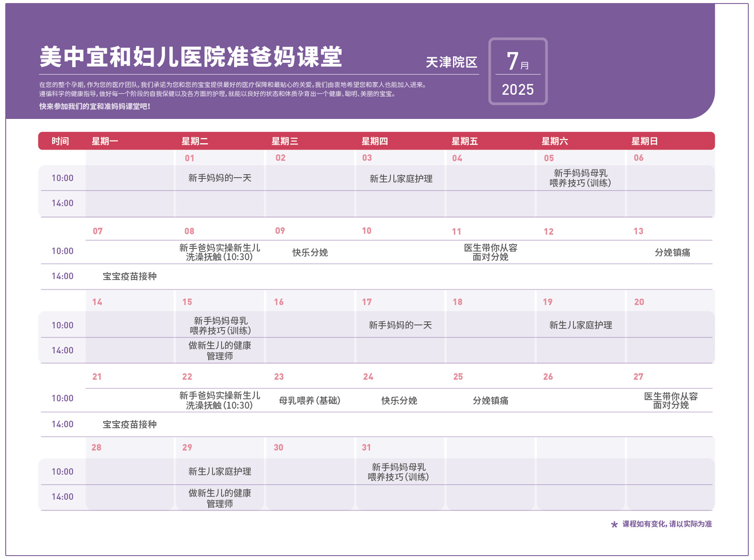This screenshot has width=754, height=560.
Task: Open 新手妈妈母乳喂养技巧 class under date 31
Action: (399, 472)
